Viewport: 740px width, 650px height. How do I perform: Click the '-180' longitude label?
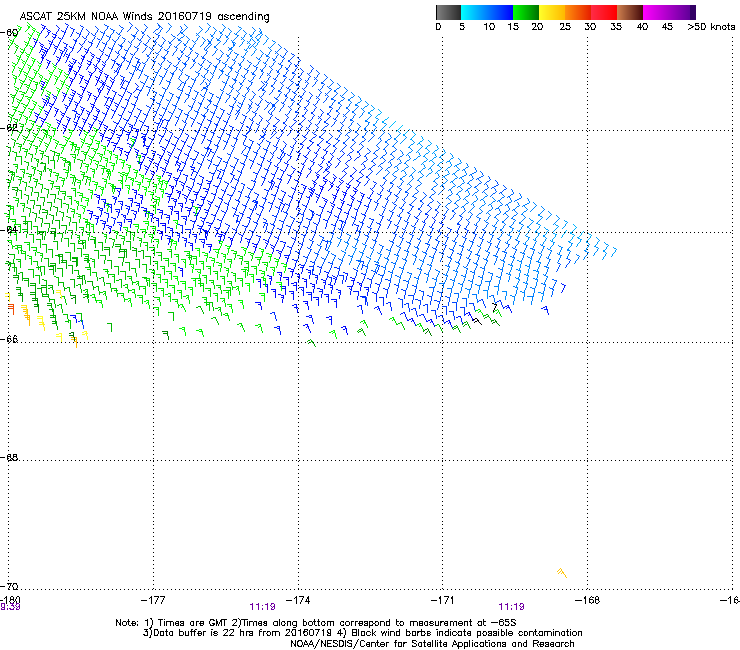(9, 600)
